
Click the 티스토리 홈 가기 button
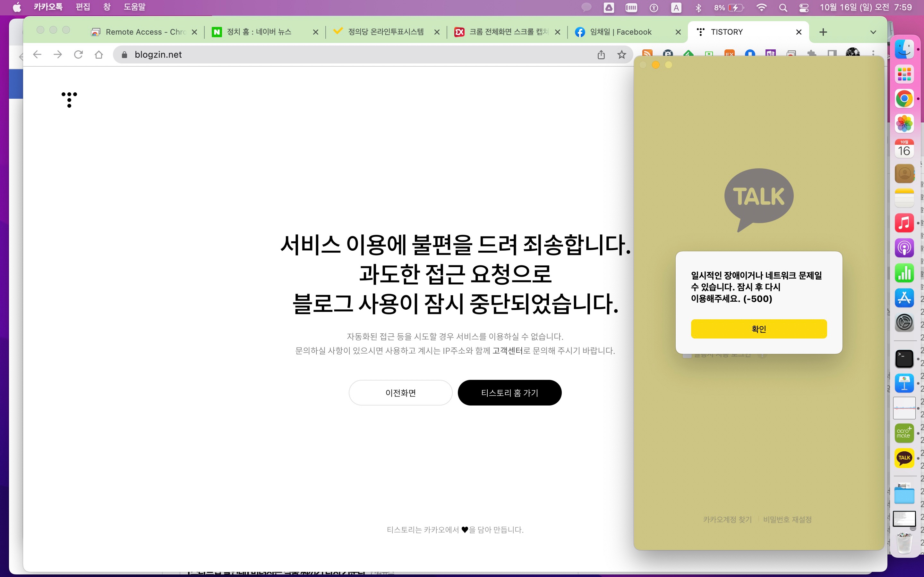coord(509,393)
